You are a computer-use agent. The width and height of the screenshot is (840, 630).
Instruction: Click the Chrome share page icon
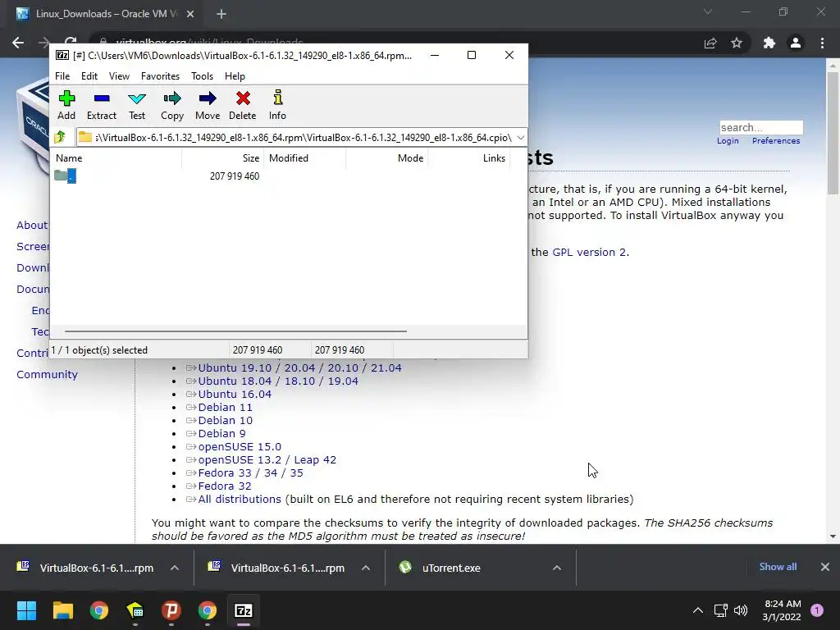pos(710,43)
